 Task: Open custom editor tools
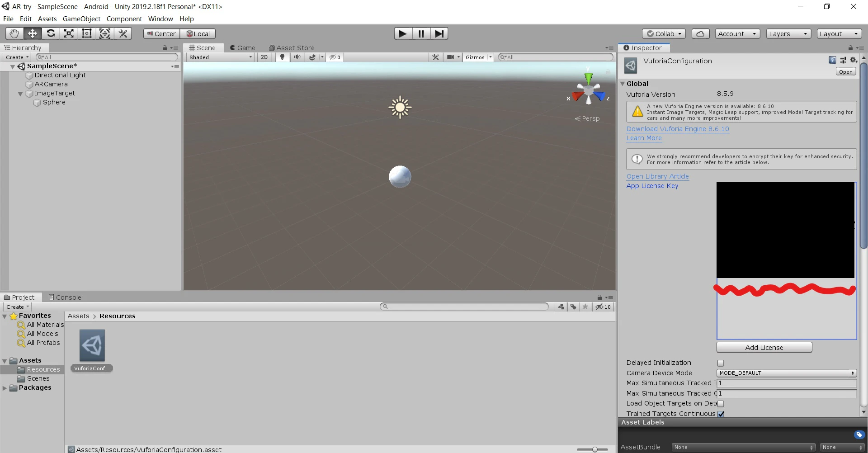click(123, 33)
